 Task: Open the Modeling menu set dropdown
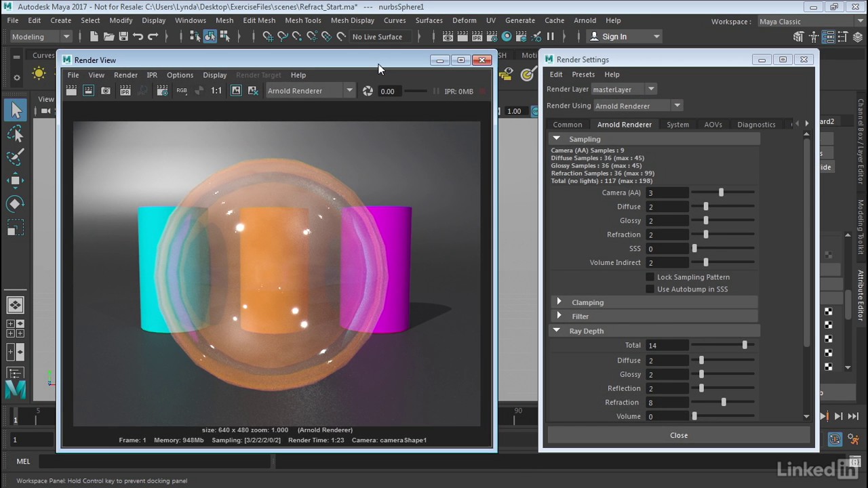click(41, 37)
